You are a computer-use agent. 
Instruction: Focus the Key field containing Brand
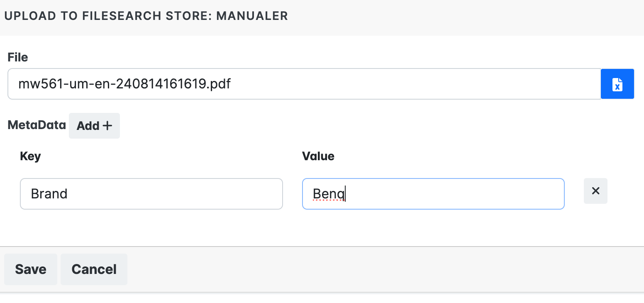point(151,194)
